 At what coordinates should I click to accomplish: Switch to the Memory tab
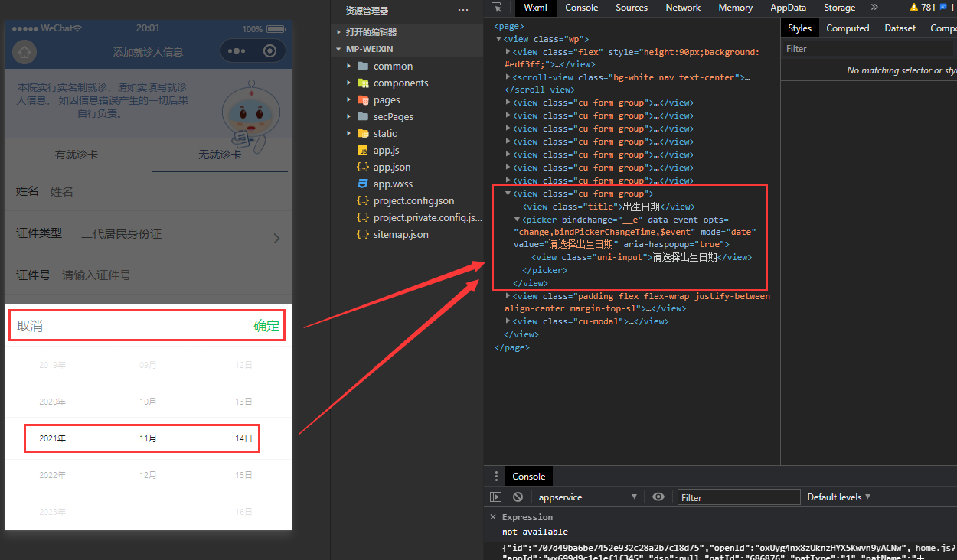[735, 8]
